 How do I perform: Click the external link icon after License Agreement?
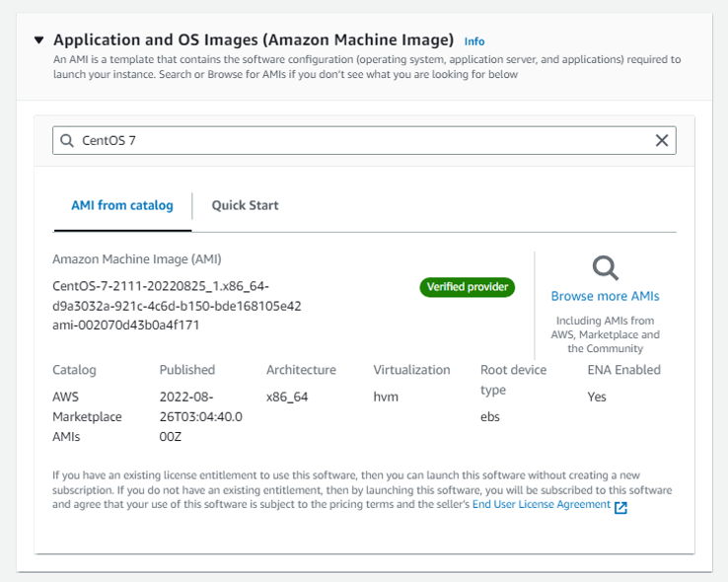coord(620,507)
